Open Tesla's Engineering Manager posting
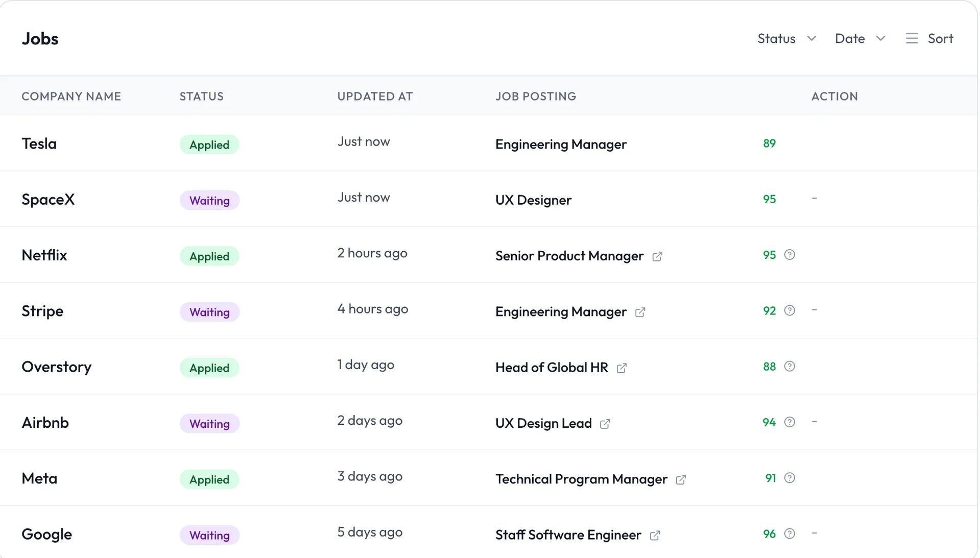The height and width of the screenshot is (558, 980). click(x=561, y=144)
